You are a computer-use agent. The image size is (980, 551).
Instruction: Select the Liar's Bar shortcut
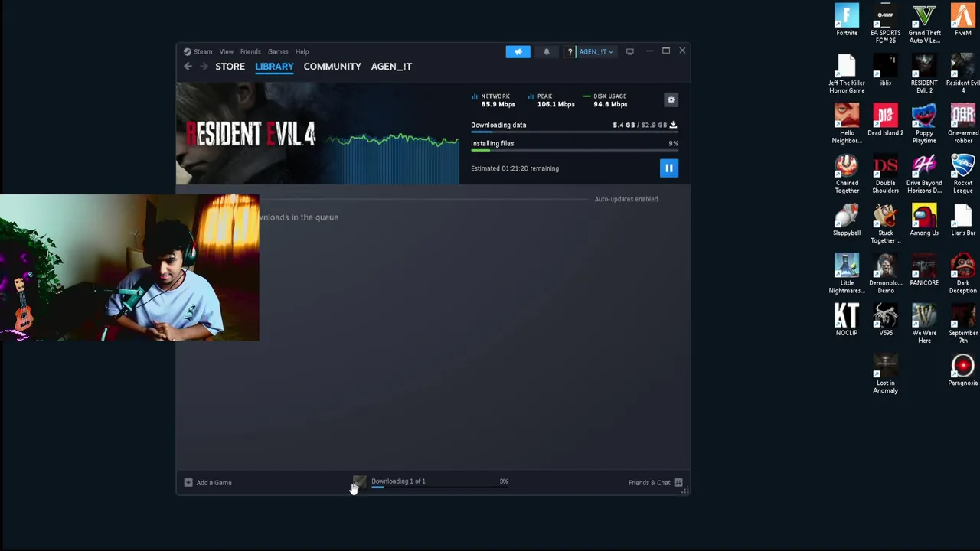click(963, 220)
